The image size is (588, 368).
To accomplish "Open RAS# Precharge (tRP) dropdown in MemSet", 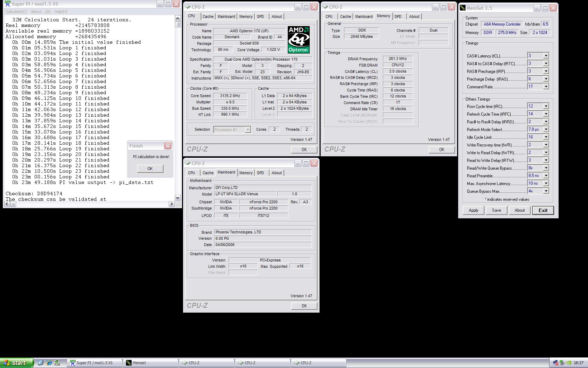I will coord(546,71).
